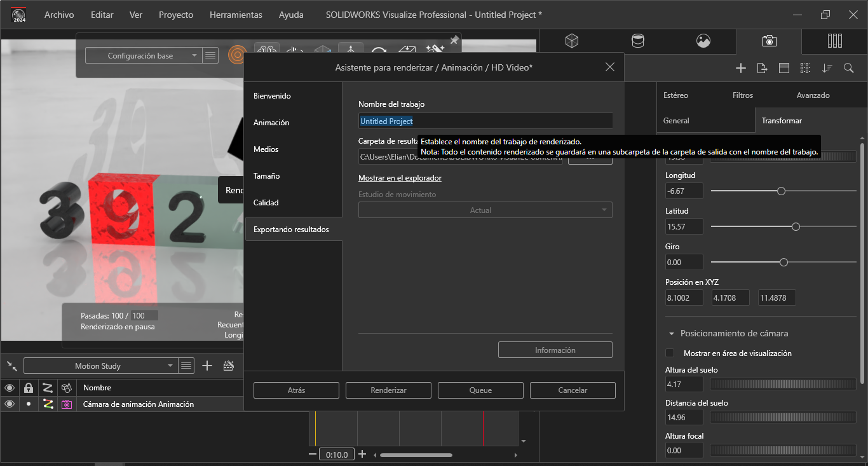Open the Proyecto menu

176,14
